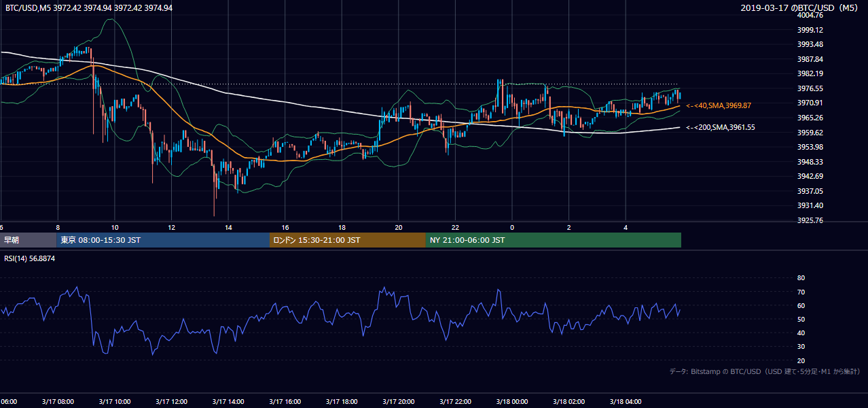Click the 3/18 02:00 time label
Screen dimensions: 868x408
coord(568,401)
